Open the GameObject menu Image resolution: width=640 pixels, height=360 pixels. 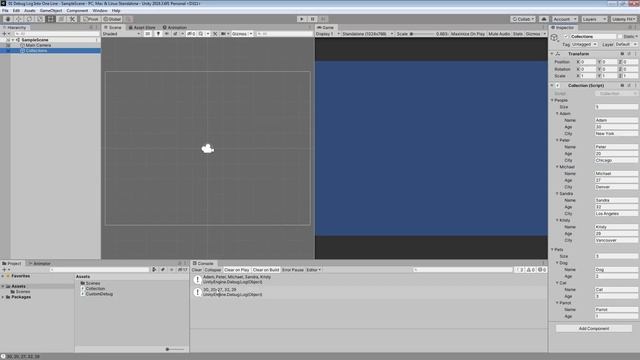[x=51, y=11]
